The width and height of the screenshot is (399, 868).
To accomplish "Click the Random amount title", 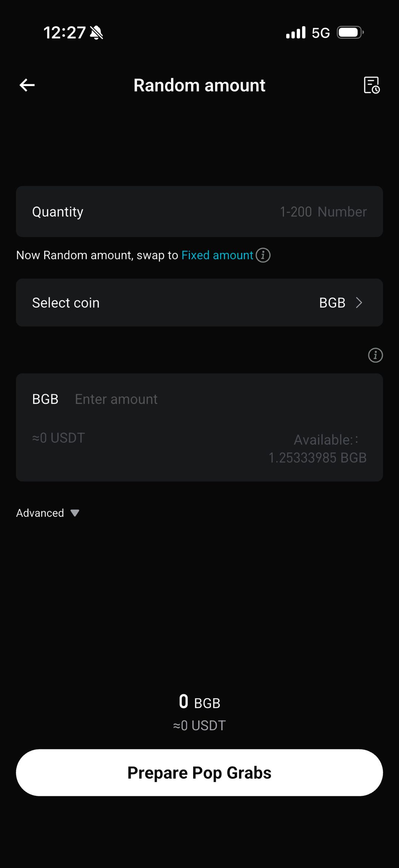I will point(199,85).
